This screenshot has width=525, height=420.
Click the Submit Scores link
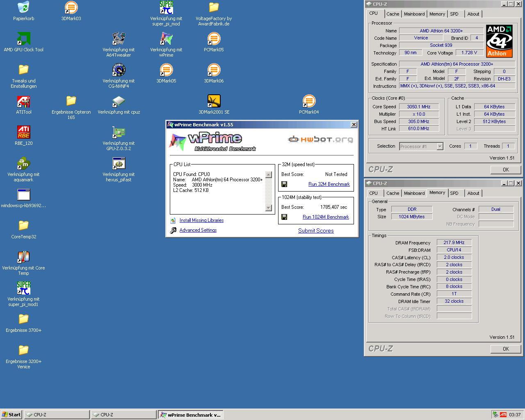(316, 231)
